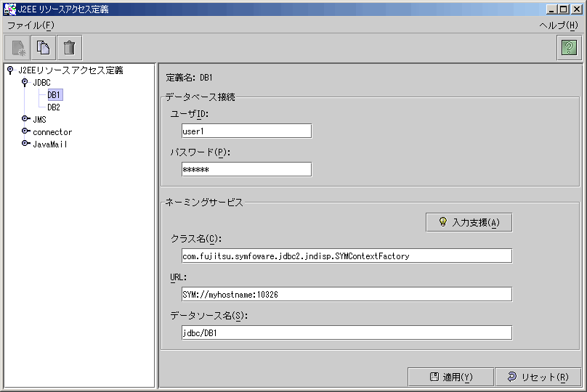Image resolution: width=587 pixels, height=392 pixels.
Task: Focus the ユーザID field containing user1
Action: point(247,131)
